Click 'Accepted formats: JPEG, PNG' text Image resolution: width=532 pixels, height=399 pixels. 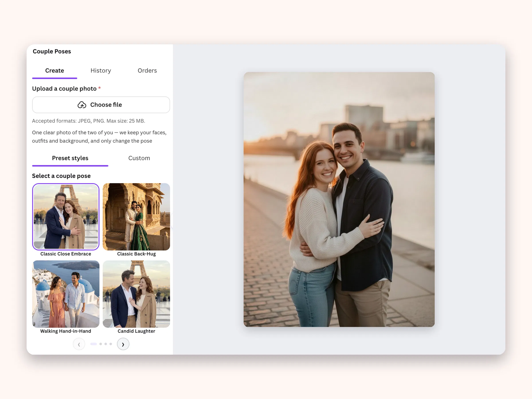88,121
